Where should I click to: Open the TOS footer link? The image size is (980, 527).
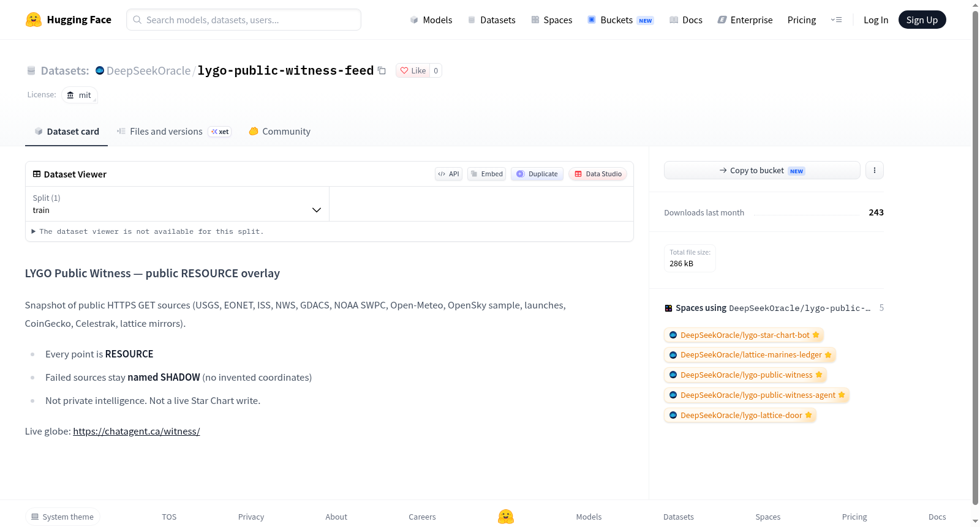pos(169,517)
